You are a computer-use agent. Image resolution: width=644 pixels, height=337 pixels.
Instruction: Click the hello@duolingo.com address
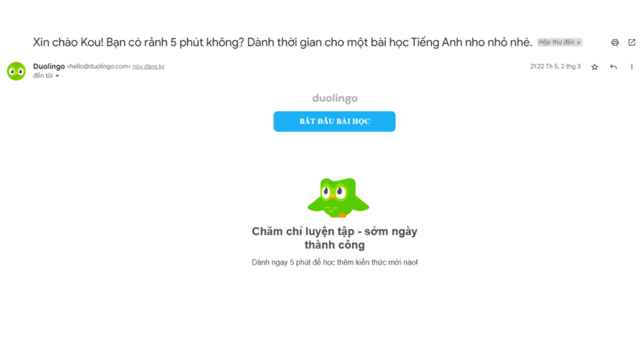coord(99,67)
